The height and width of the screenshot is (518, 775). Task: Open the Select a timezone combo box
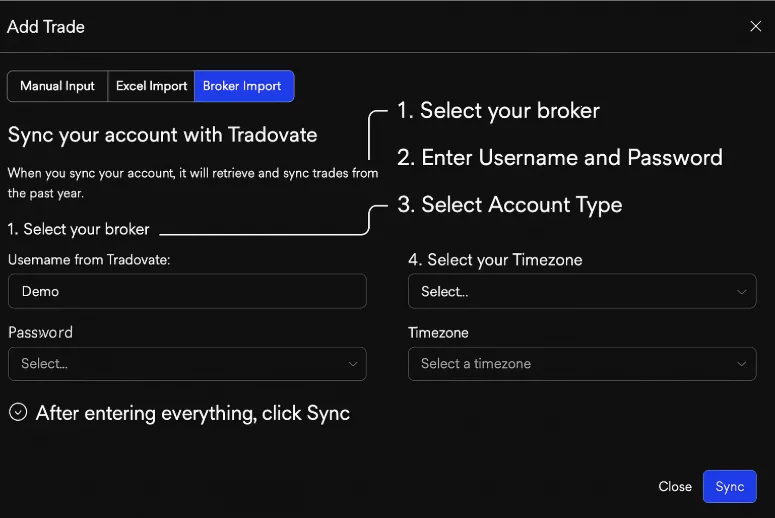(582, 364)
